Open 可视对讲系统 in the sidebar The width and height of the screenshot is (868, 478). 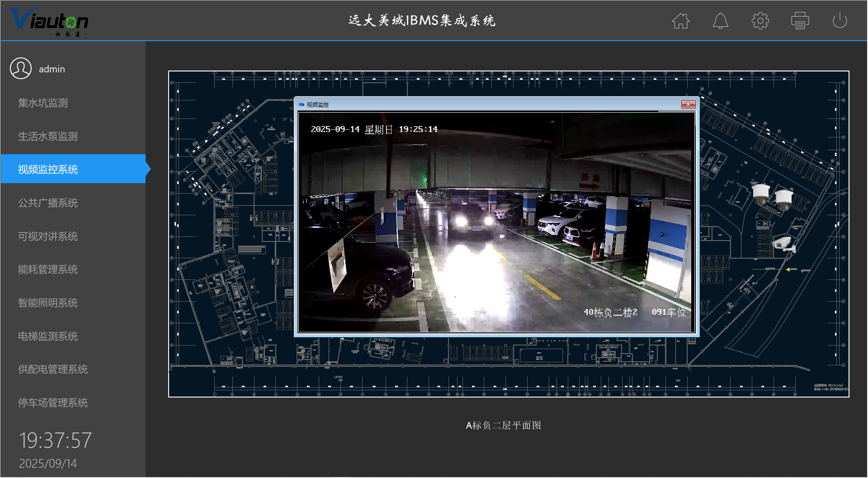pos(48,236)
